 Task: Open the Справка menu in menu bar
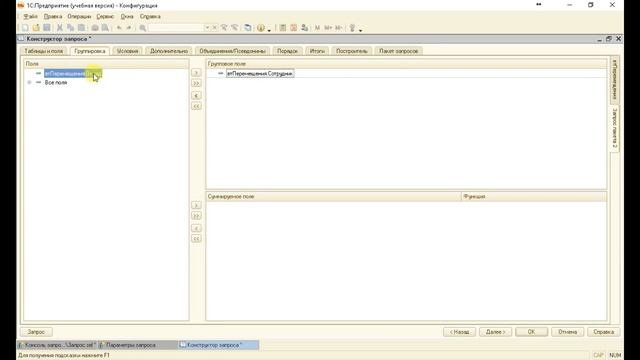[150, 17]
